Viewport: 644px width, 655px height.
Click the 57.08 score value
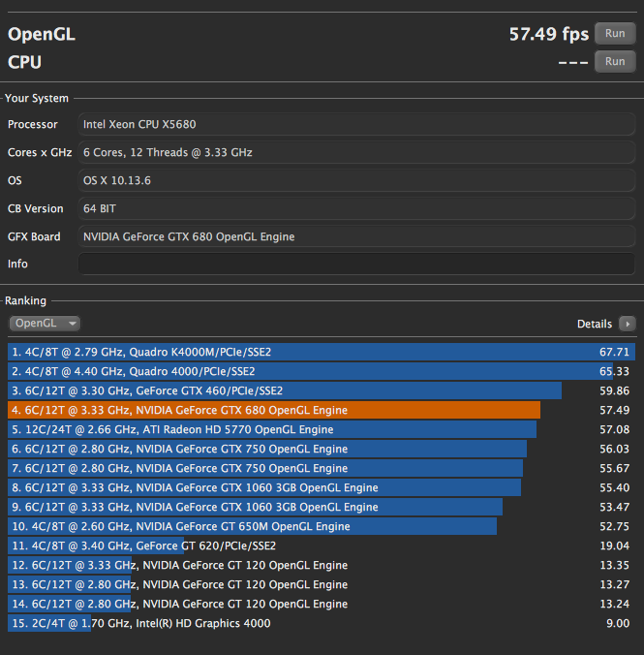coord(614,429)
